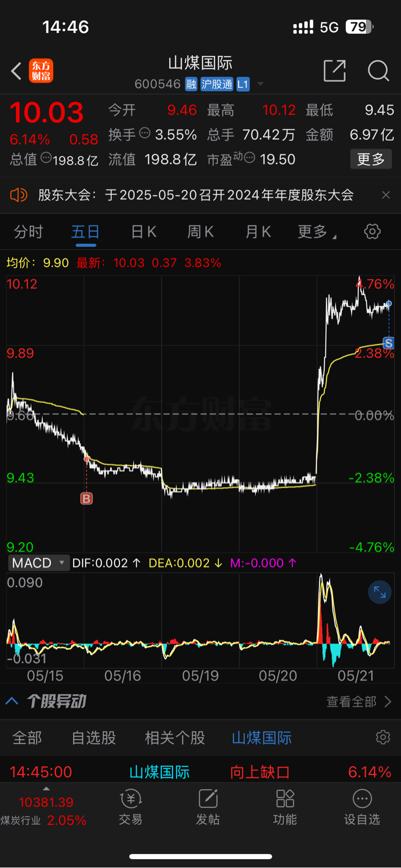401x868 pixels.
Task: Select the 五日 chart tab
Action: [x=86, y=232]
